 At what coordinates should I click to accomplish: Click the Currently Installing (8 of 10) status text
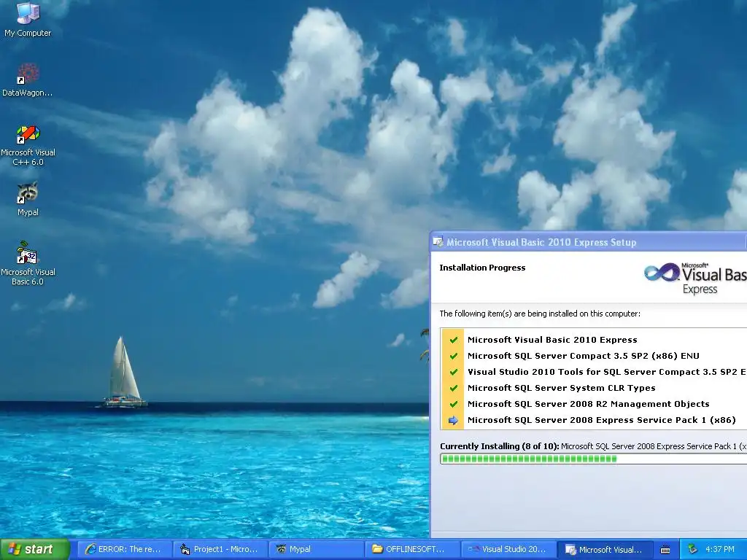(x=499, y=447)
